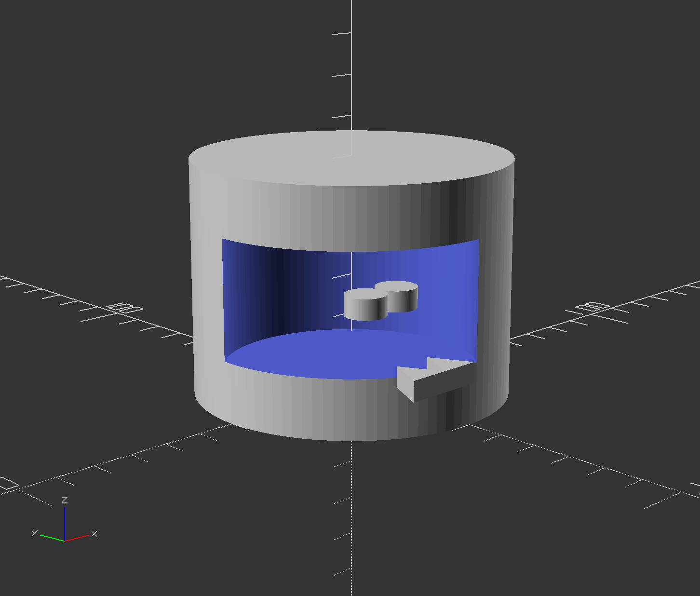700x596 pixels.
Task: Click the X label on axis gizmo
Action: point(94,533)
